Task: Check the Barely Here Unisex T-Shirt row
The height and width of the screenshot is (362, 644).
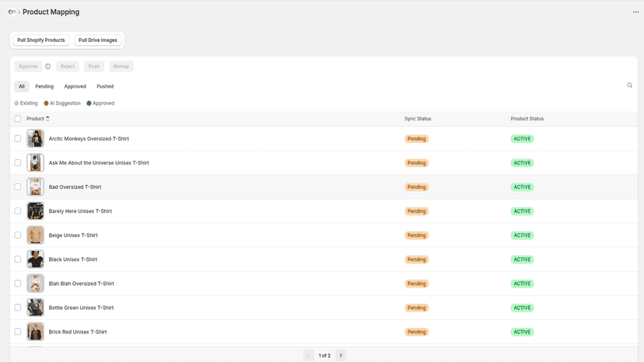Action: point(18,211)
